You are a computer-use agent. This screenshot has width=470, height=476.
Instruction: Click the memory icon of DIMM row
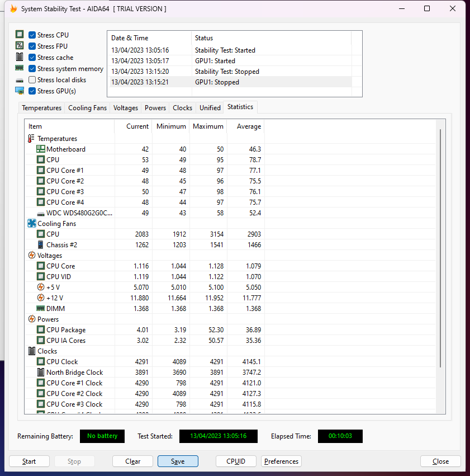click(x=41, y=308)
